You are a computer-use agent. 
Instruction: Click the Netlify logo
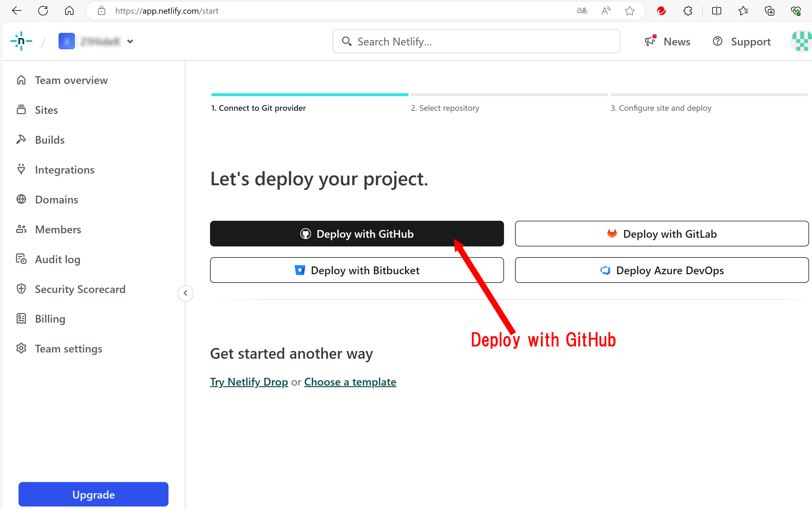21,41
